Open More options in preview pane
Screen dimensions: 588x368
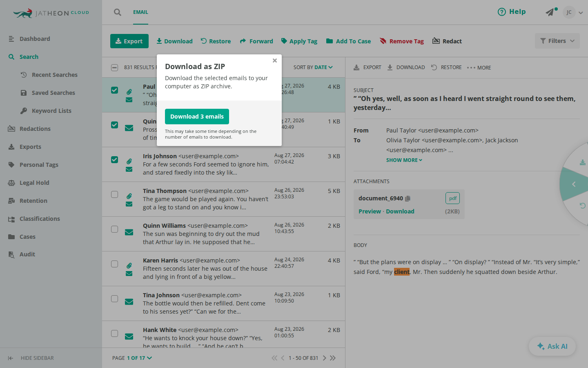[x=479, y=68]
